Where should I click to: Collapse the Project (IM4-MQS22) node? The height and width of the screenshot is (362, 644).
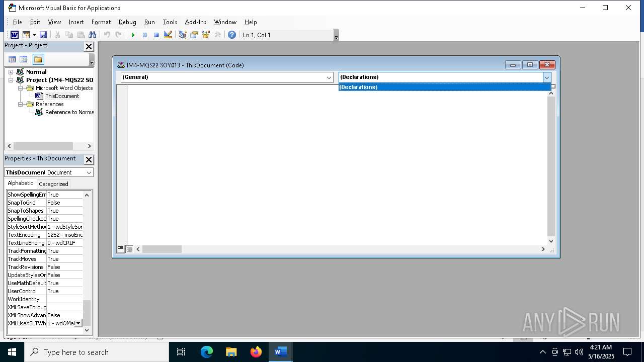(11, 80)
